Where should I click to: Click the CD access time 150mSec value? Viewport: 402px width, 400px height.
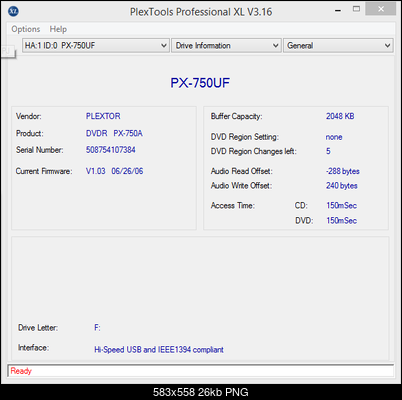coord(342,205)
